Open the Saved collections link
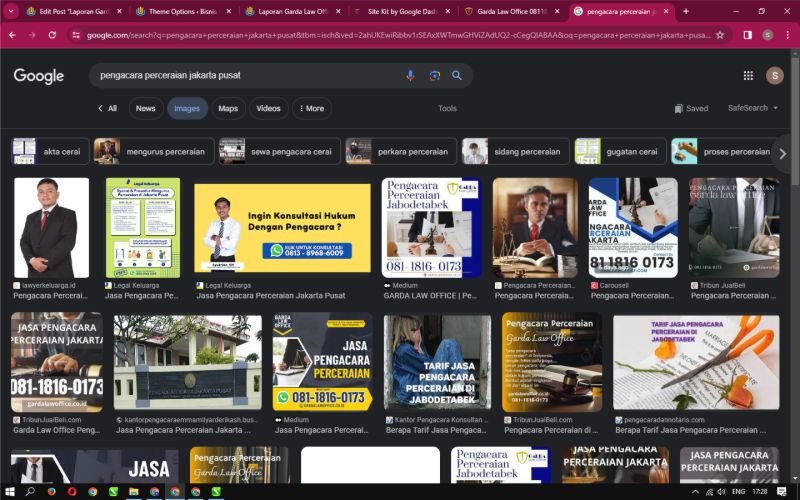This screenshot has width=800, height=500. point(691,108)
